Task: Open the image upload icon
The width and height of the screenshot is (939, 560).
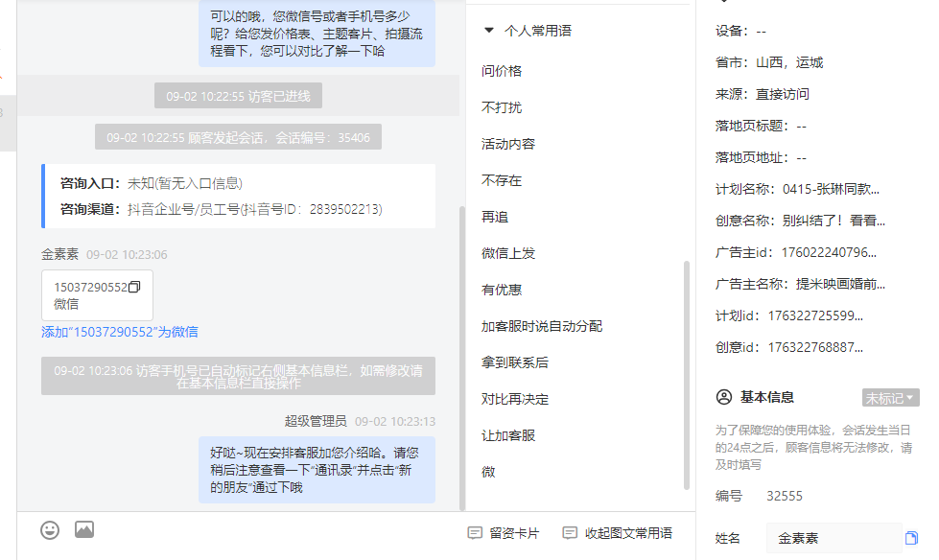Action: pyautogui.click(x=84, y=529)
